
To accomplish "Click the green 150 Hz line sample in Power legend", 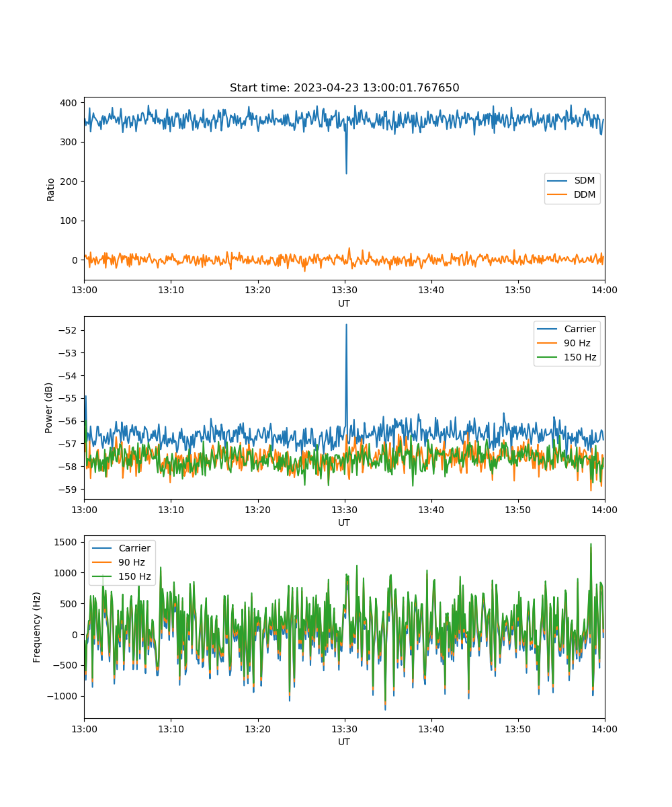I will pyautogui.click(x=547, y=357).
